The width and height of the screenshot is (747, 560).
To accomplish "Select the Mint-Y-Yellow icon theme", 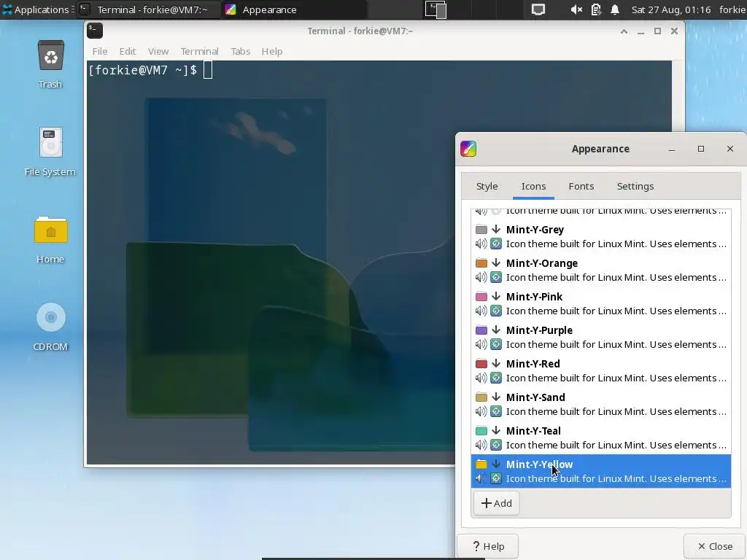I will pyautogui.click(x=601, y=471).
